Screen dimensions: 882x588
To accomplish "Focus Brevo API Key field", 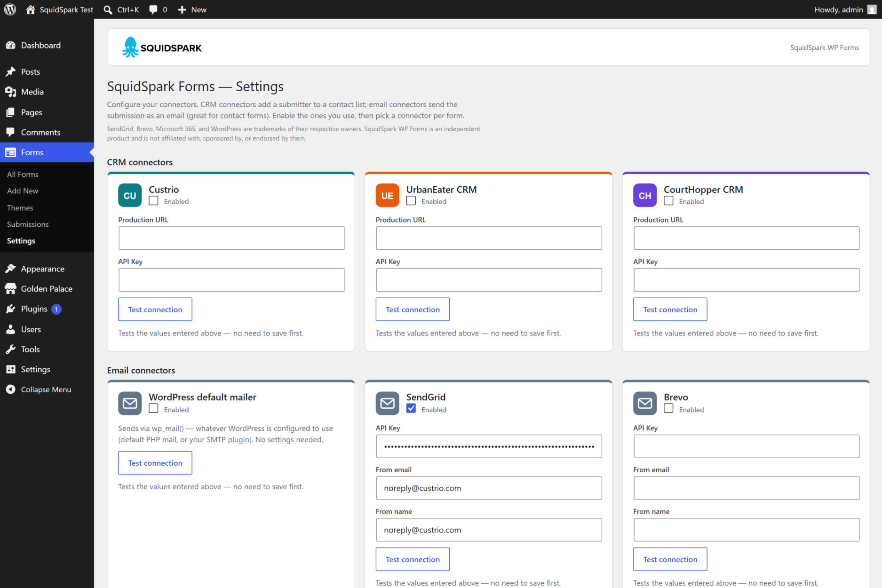I will tap(746, 446).
